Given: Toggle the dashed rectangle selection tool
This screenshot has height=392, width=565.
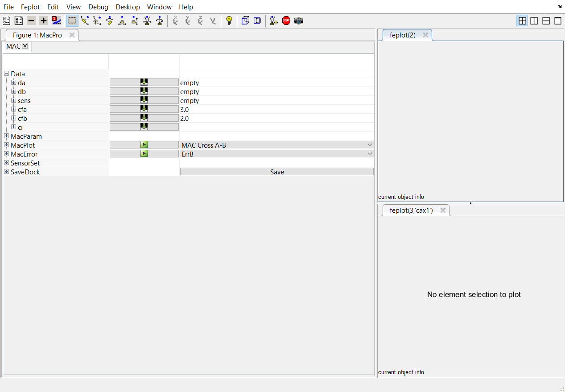Looking at the screenshot, I should (x=72, y=21).
